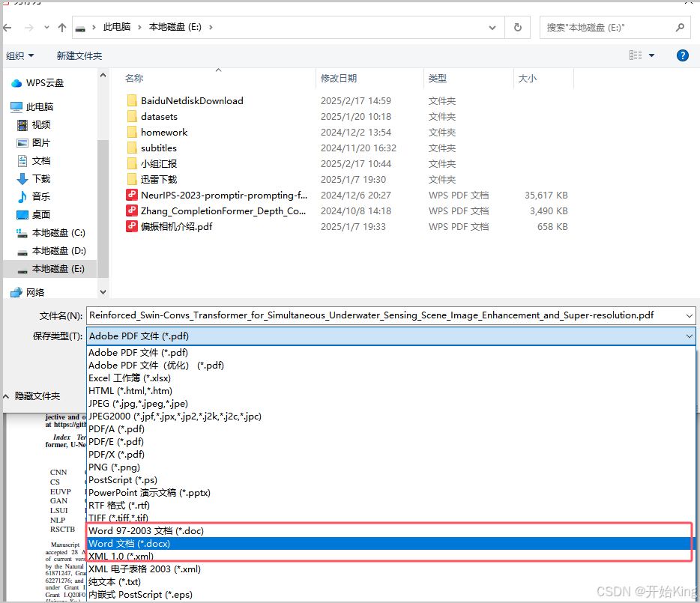Image resolution: width=700 pixels, height=603 pixels.
Task: Choose Word 文档 (*.docx) format
Action: 390,544
